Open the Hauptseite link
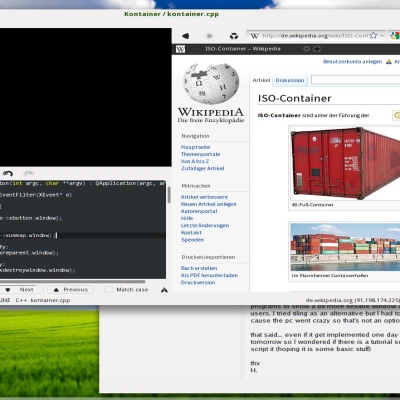The image size is (400, 400). point(195,147)
